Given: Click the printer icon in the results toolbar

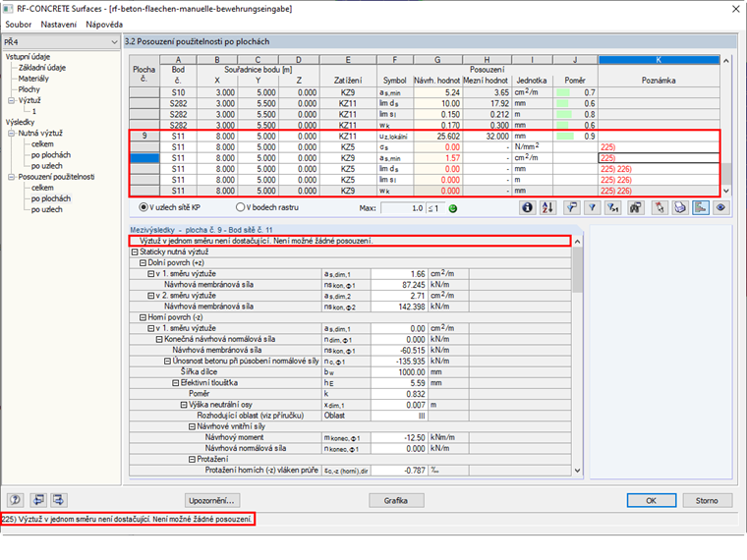Looking at the screenshot, I should (680, 207).
